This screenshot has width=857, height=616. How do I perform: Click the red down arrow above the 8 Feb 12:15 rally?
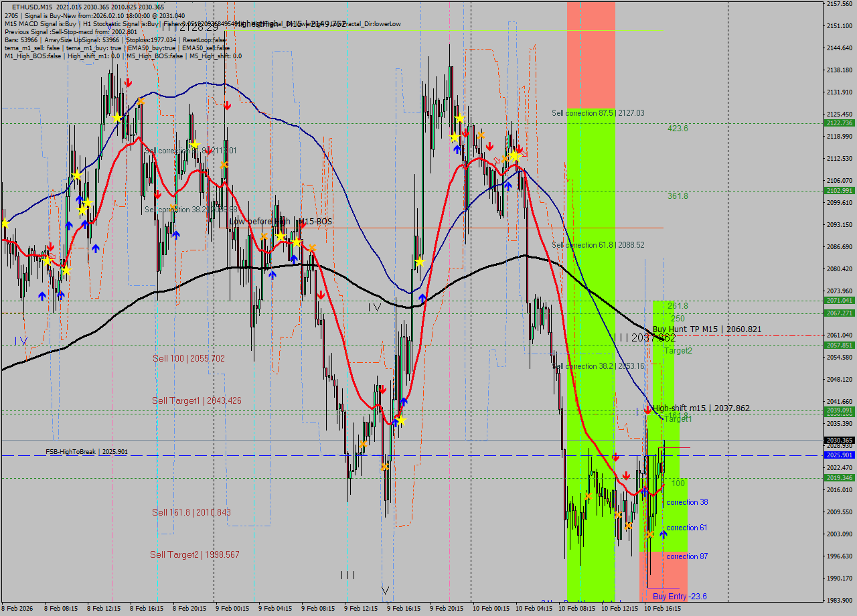129,82
